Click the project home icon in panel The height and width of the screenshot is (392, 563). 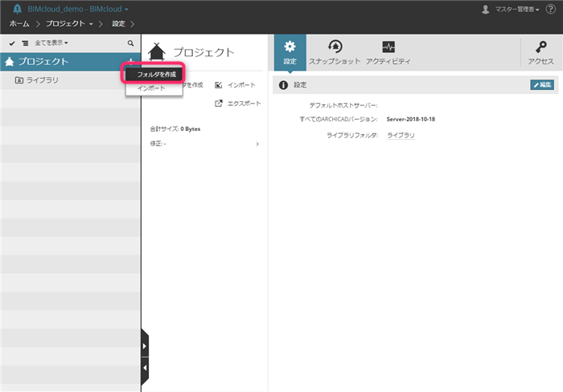coord(157,52)
